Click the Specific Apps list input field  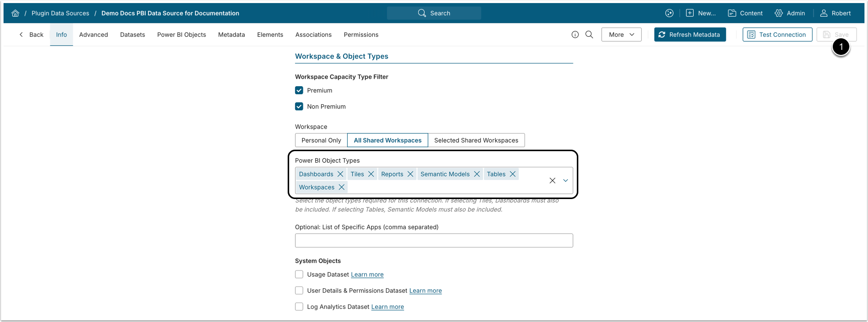click(x=434, y=241)
